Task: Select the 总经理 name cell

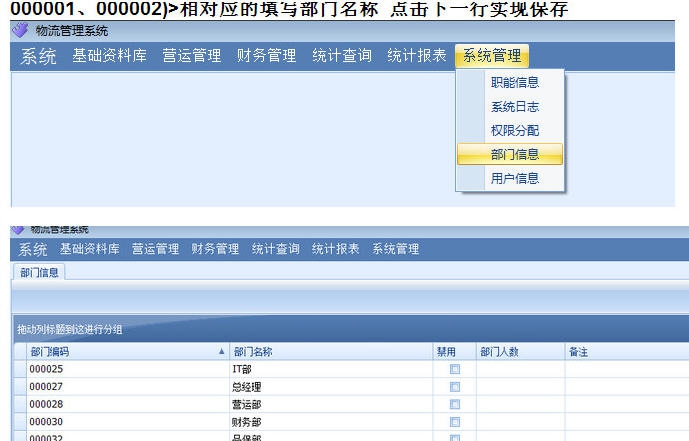Action: click(330, 387)
